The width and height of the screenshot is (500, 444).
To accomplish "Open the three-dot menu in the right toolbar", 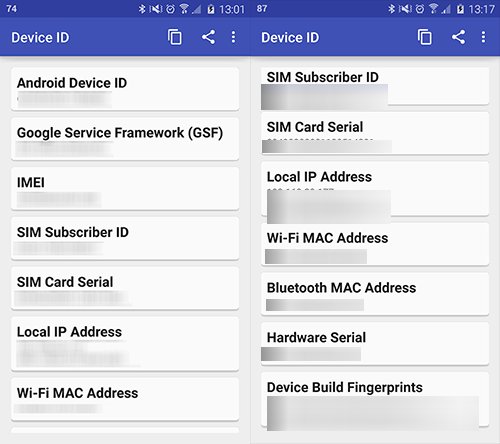I will (483, 37).
